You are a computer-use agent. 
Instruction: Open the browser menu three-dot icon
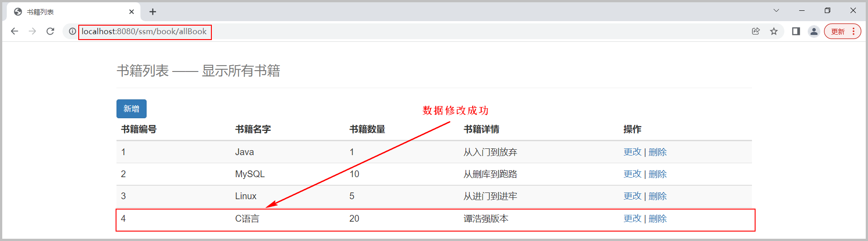(853, 31)
